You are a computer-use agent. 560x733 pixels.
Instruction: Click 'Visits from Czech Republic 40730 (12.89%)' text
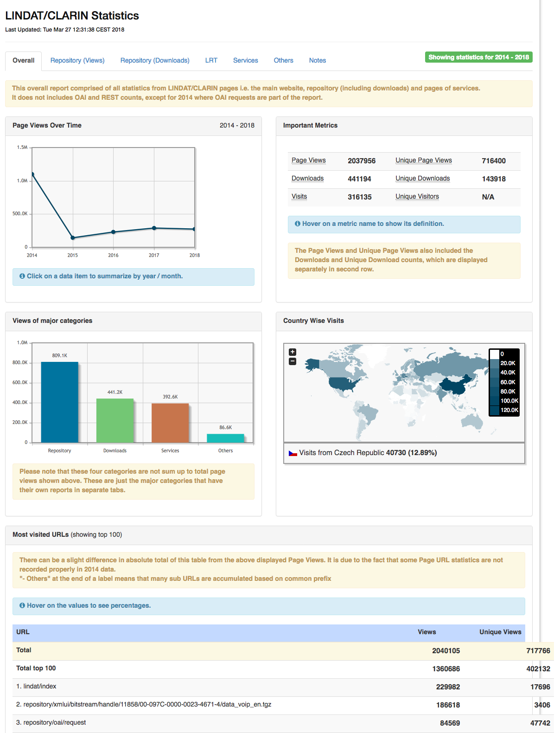(368, 453)
